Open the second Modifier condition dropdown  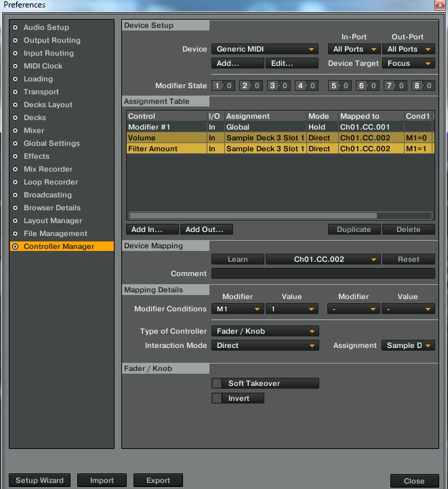(354, 309)
